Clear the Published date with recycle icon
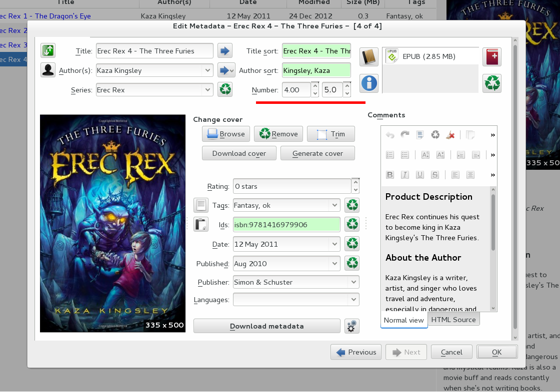560x392 pixels. tap(352, 263)
